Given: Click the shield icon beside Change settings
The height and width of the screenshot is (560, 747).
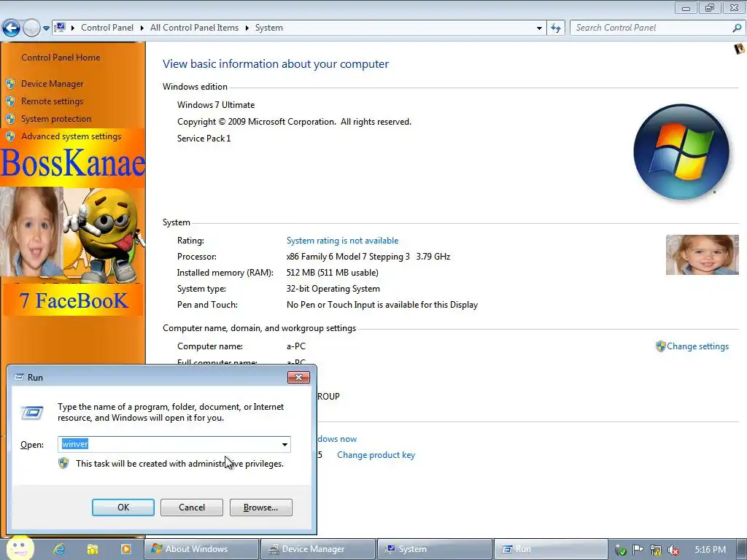Looking at the screenshot, I should 660,346.
